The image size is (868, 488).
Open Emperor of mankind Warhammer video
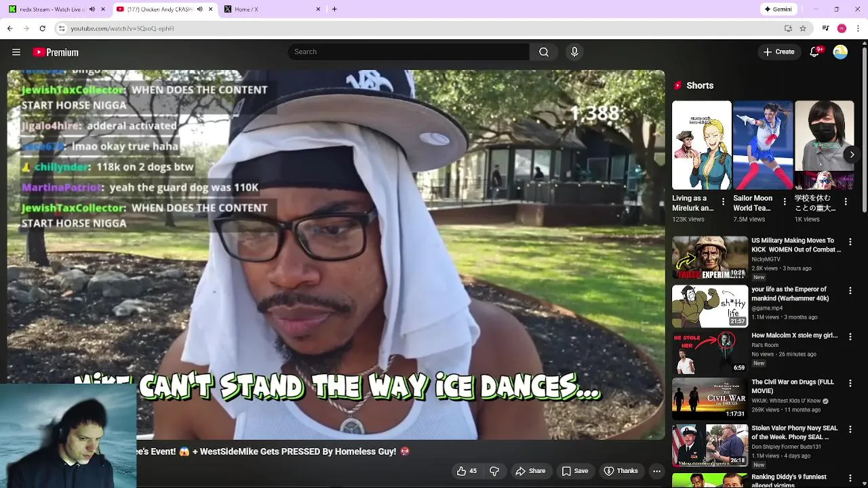click(x=709, y=306)
